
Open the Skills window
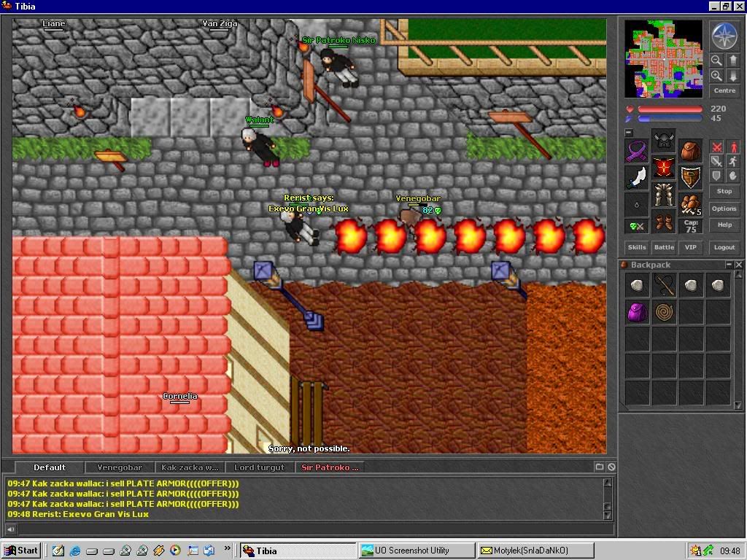(x=636, y=247)
